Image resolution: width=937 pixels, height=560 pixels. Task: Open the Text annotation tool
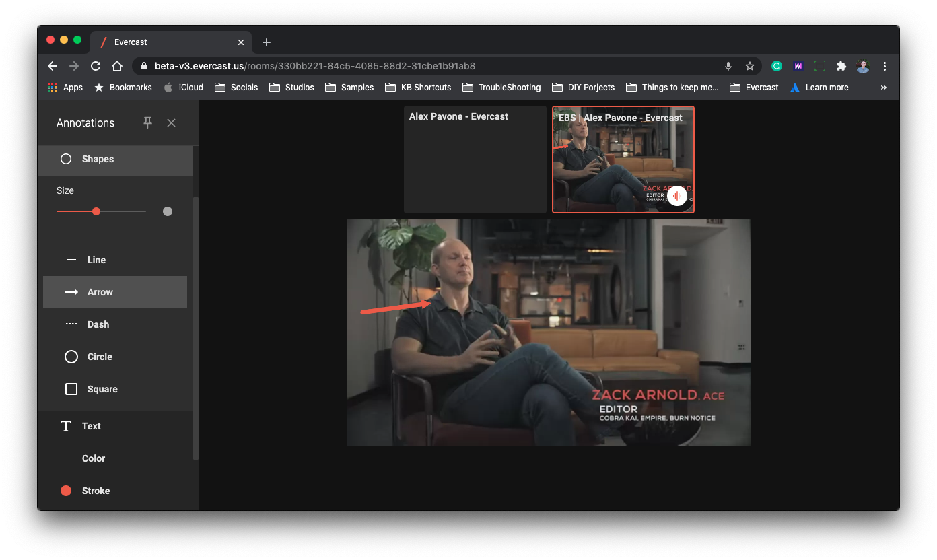(115, 426)
